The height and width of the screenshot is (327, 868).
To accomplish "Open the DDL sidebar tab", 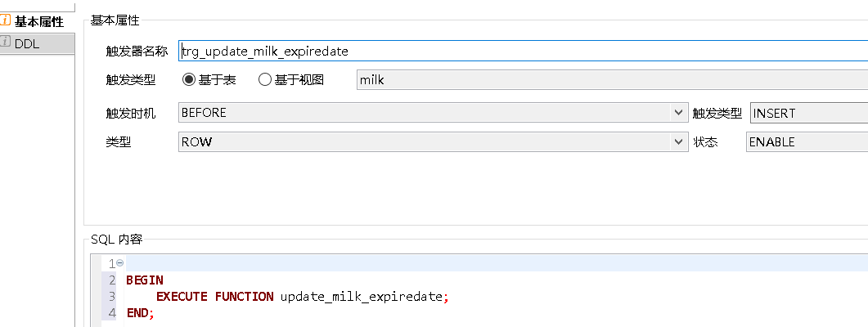I will pyautogui.click(x=27, y=44).
